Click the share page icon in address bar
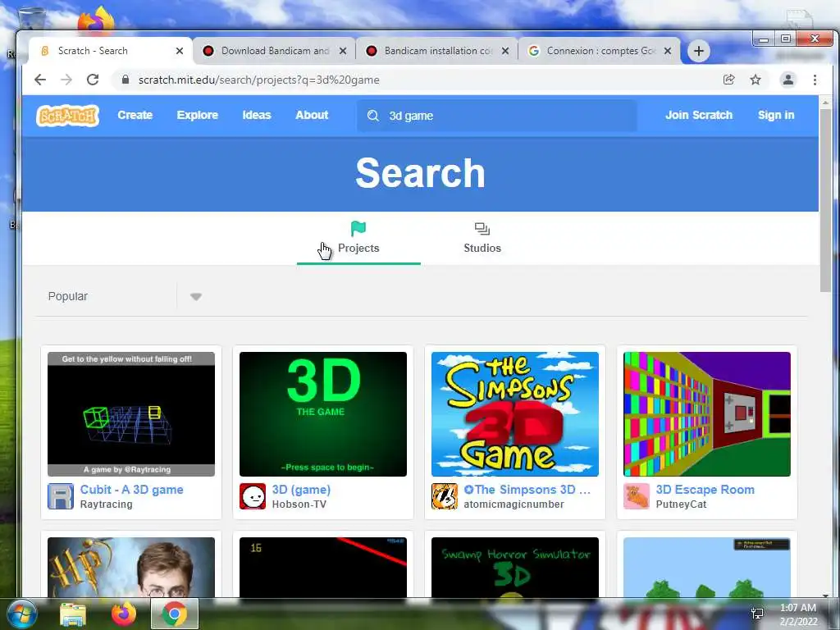This screenshot has height=630, width=840. click(728, 80)
